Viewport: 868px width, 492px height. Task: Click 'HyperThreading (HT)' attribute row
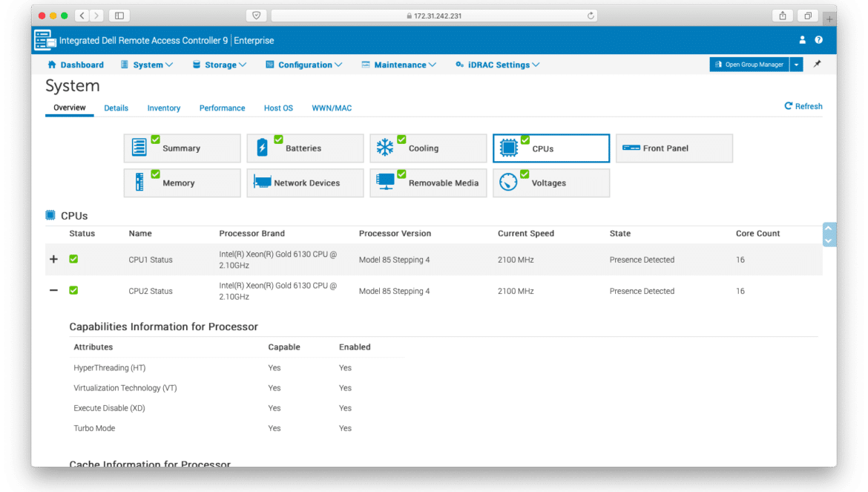pos(238,368)
